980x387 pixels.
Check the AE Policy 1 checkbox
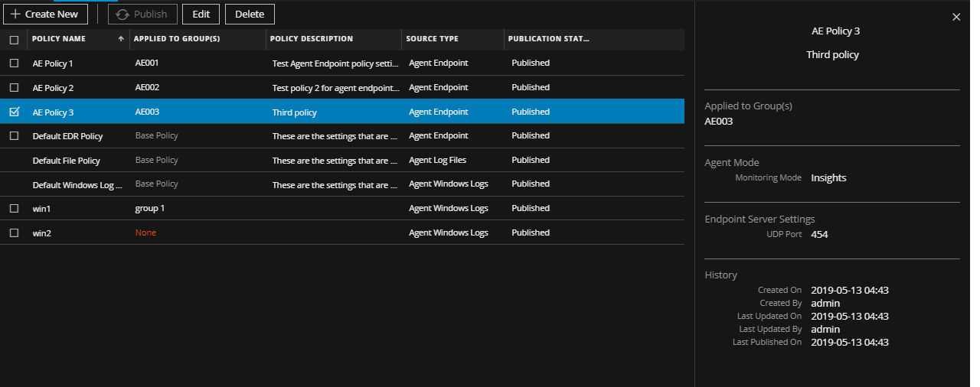[x=14, y=63]
